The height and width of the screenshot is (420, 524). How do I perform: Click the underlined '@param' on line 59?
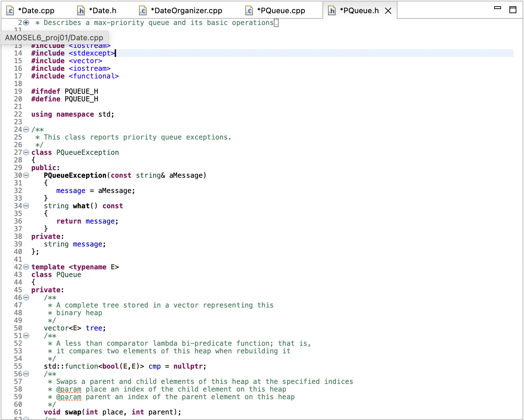(x=69, y=397)
